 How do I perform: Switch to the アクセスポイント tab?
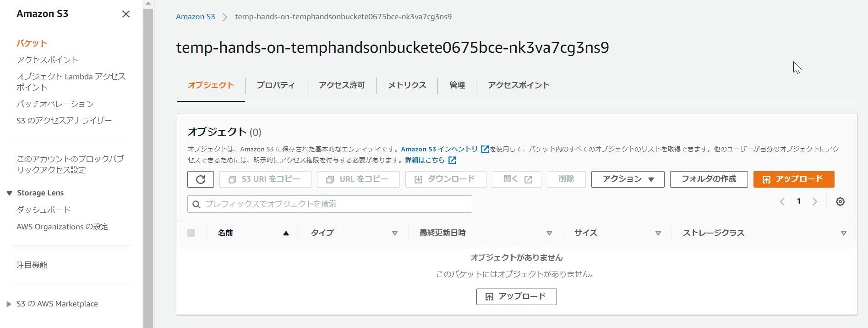pyautogui.click(x=519, y=85)
